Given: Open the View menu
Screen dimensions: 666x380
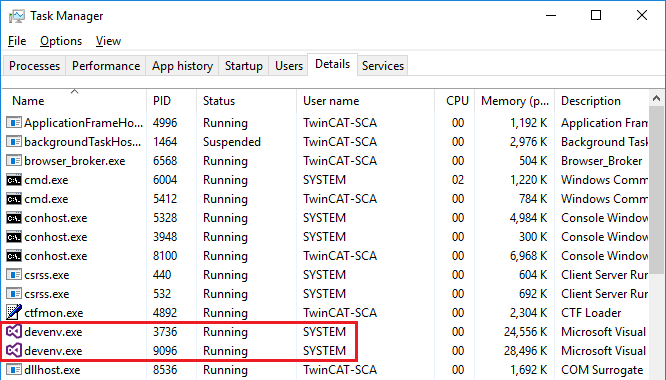Looking at the screenshot, I should pyautogui.click(x=108, y=41).
